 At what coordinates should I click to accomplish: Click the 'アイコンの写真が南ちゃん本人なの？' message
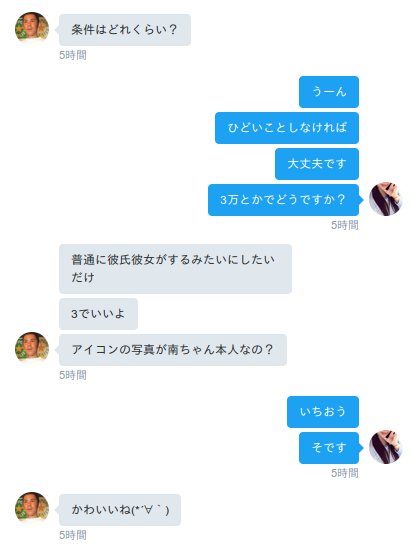click(x=173, y=350)
